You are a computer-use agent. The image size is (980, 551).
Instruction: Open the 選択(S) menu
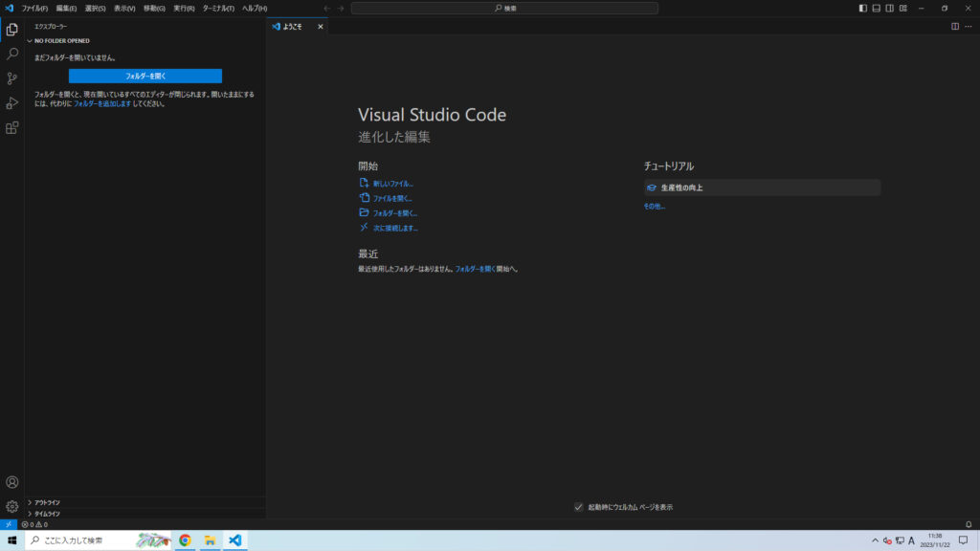(x=95, y=8)
